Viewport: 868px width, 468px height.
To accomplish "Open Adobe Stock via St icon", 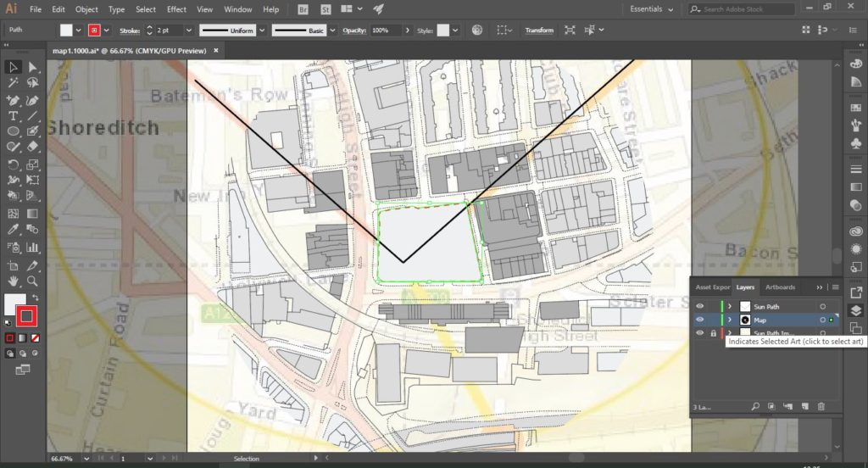I will coord(325,8).
